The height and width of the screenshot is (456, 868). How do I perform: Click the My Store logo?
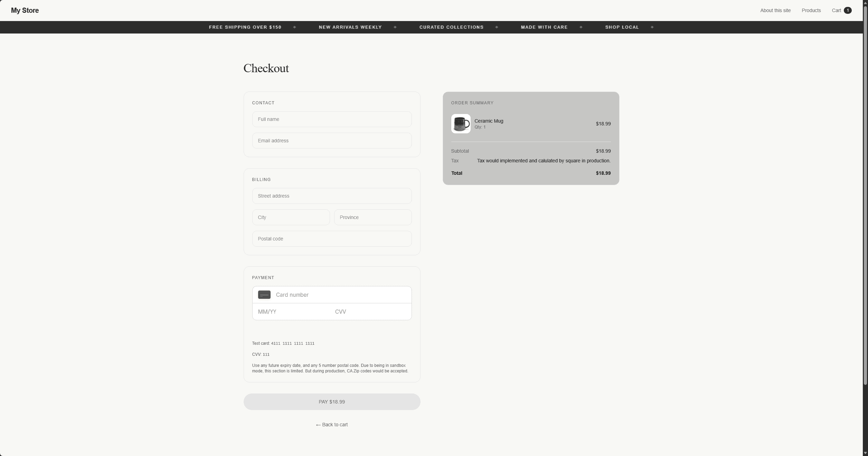click(25, 10)
